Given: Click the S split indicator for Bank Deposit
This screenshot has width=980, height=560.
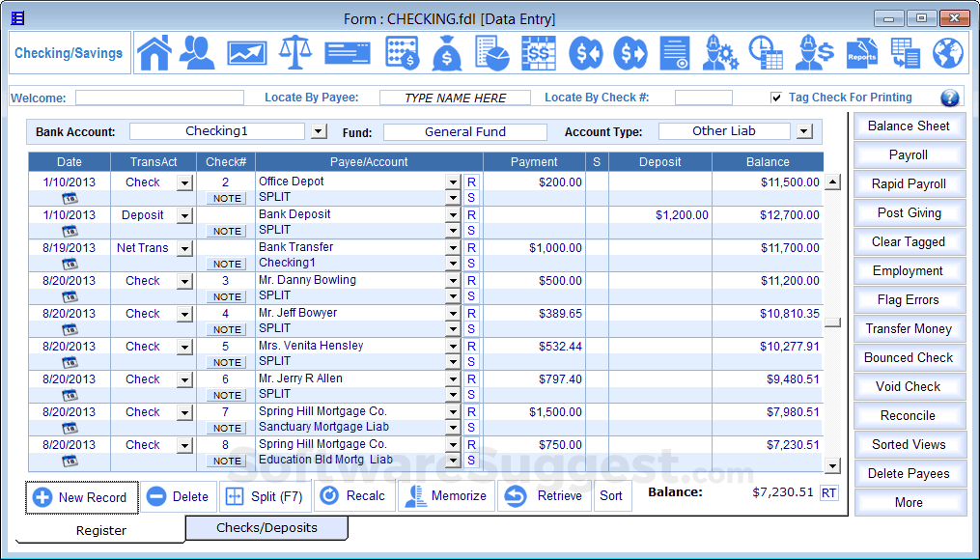Looking at the screenshot, I should click(470, 230).
